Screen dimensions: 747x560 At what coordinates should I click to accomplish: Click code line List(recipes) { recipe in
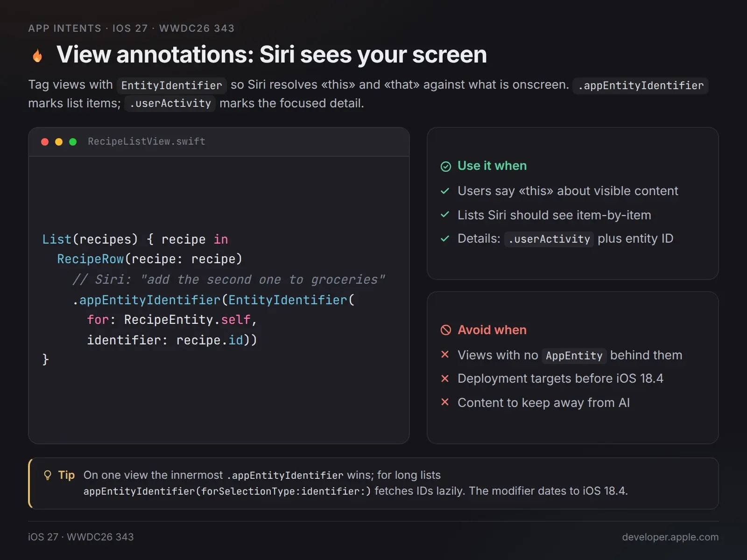[135, 239]
